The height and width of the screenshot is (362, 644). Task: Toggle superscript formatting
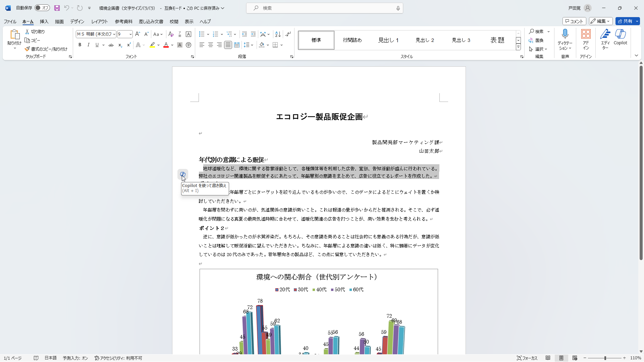point(129,45)
